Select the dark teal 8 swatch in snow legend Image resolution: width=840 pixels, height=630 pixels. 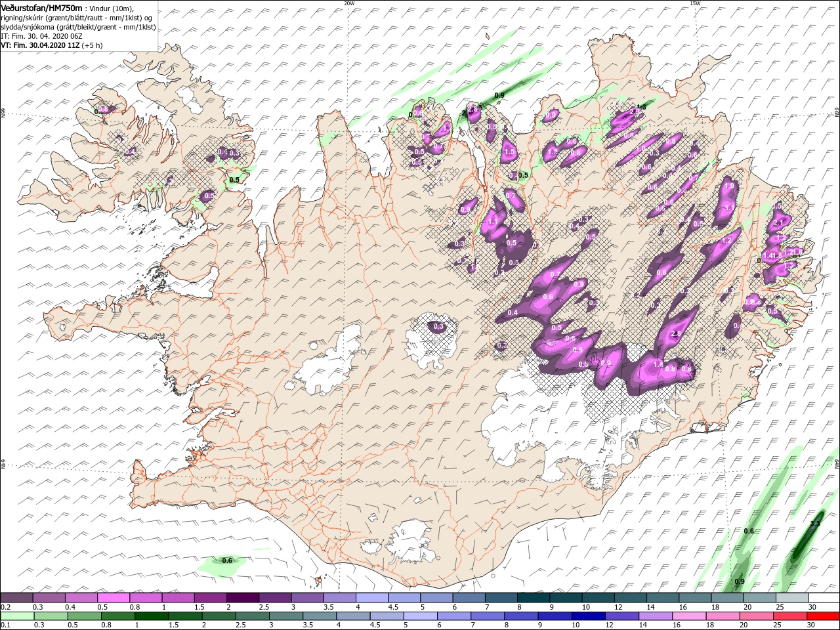533,598
